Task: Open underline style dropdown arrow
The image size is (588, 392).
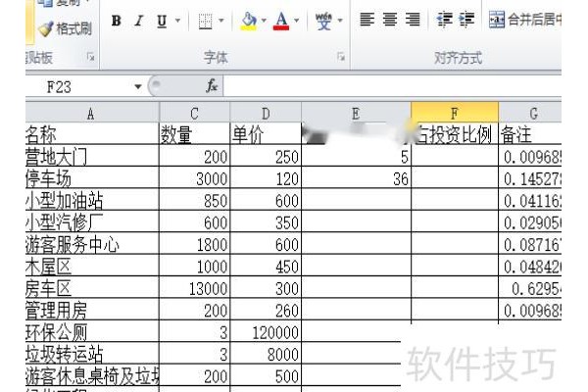Action: coord(177,21)
